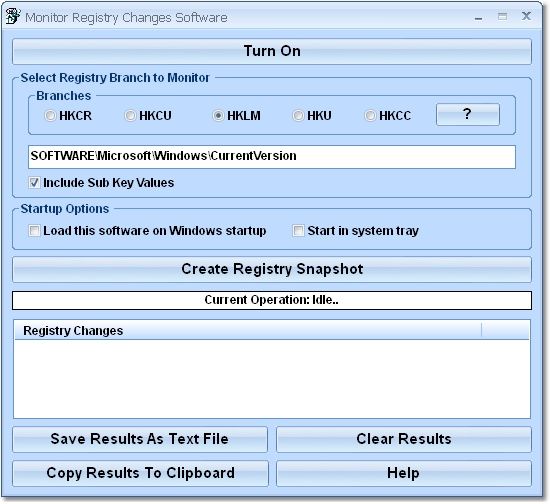Close the Monitor Registry Changes window

(526, 16)
